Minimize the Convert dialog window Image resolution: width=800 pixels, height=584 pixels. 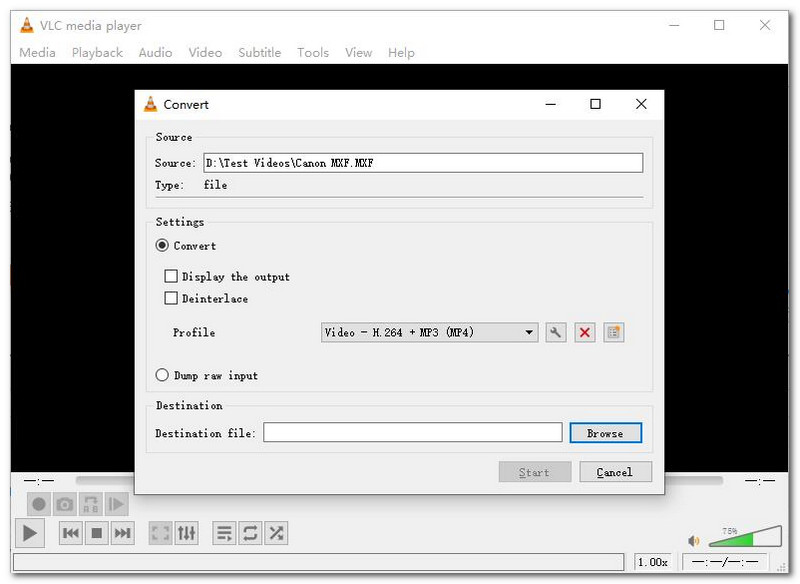[551, 104]
